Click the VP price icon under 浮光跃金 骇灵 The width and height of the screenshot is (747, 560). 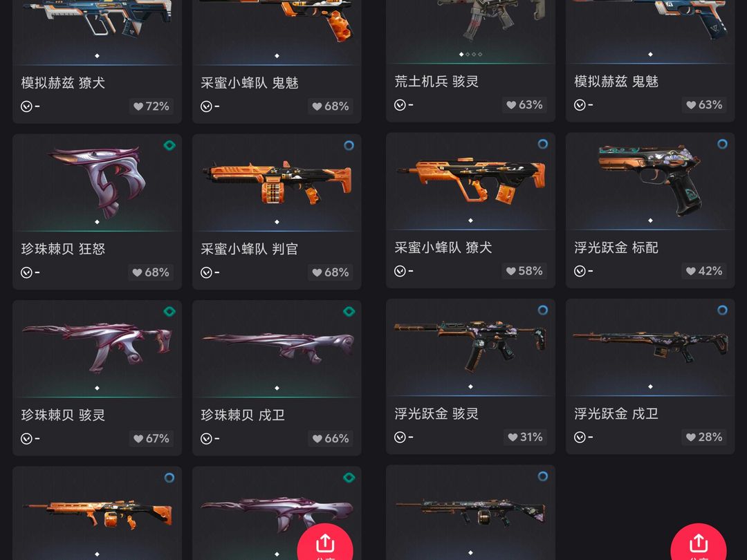tap(400, 437)
